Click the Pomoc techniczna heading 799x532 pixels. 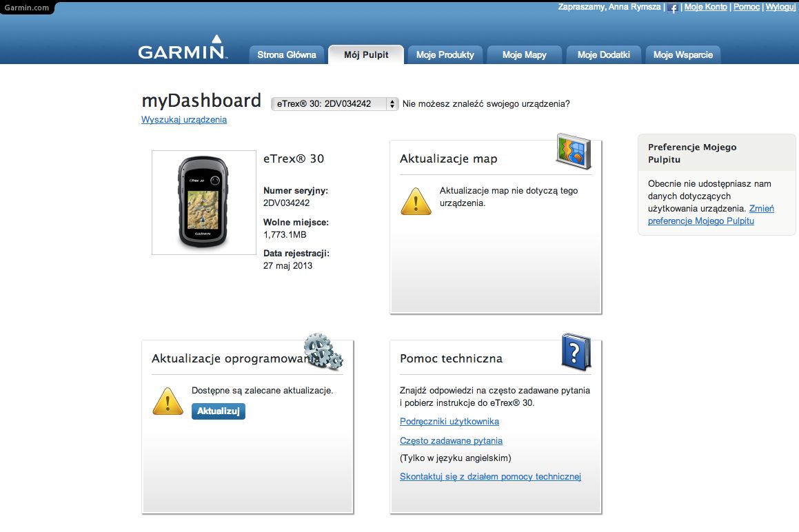tap(451, 358)
